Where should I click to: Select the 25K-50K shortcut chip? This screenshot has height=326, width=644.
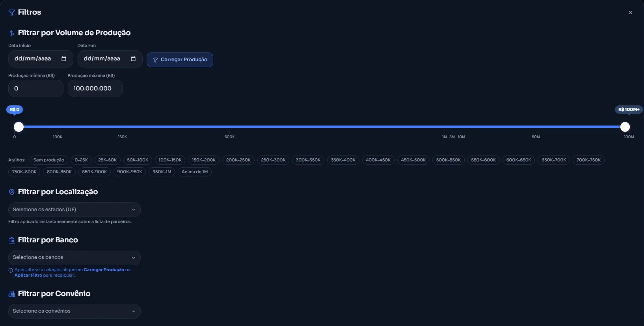point(107,160)
